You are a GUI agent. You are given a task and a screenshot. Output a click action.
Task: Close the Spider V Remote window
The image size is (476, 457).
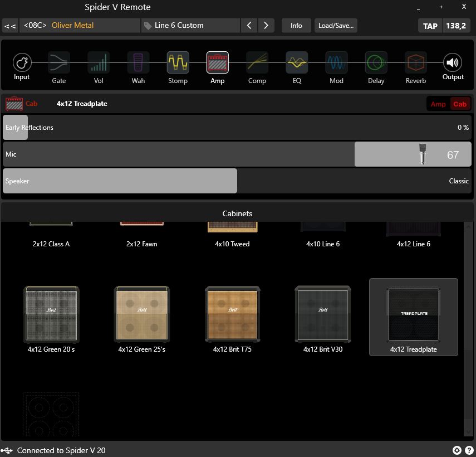[x=464, y=7]
